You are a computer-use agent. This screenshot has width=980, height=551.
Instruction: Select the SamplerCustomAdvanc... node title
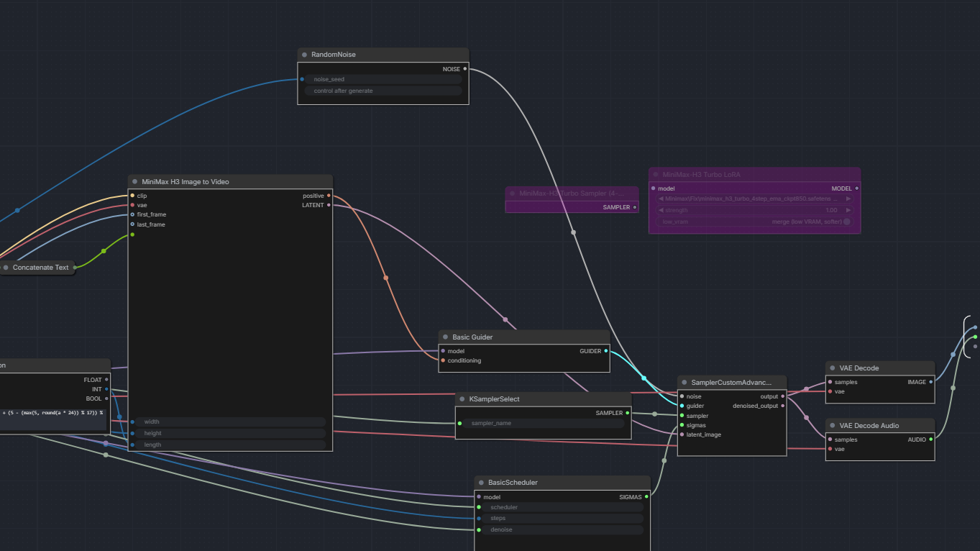(731, 383)
